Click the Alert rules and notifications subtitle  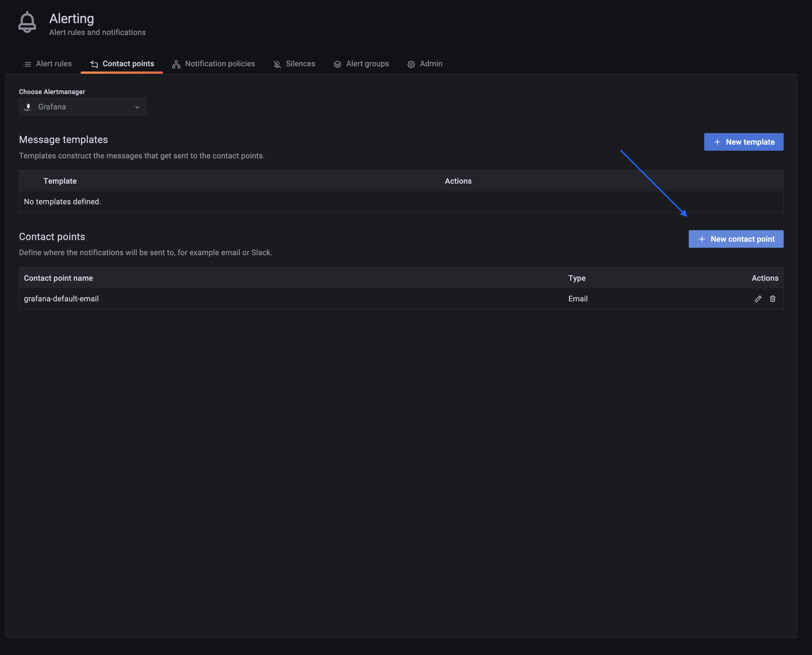click(97, 32)
